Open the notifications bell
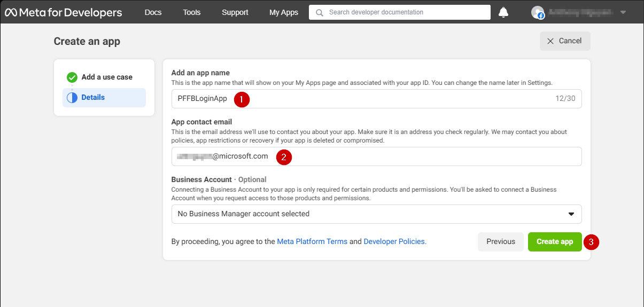Viewport: 644px width, 307px height. point(503,12)
